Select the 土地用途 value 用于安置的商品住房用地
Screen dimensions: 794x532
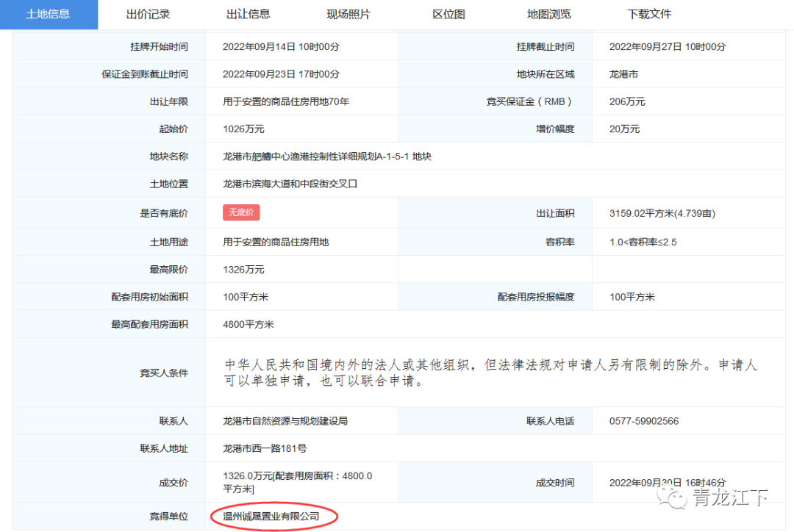276,242
